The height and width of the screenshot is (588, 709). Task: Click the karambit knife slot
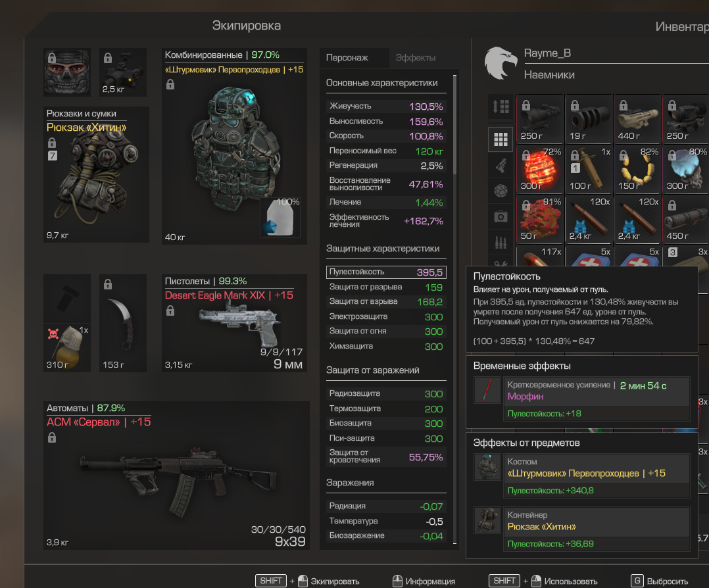pos(123,323)
